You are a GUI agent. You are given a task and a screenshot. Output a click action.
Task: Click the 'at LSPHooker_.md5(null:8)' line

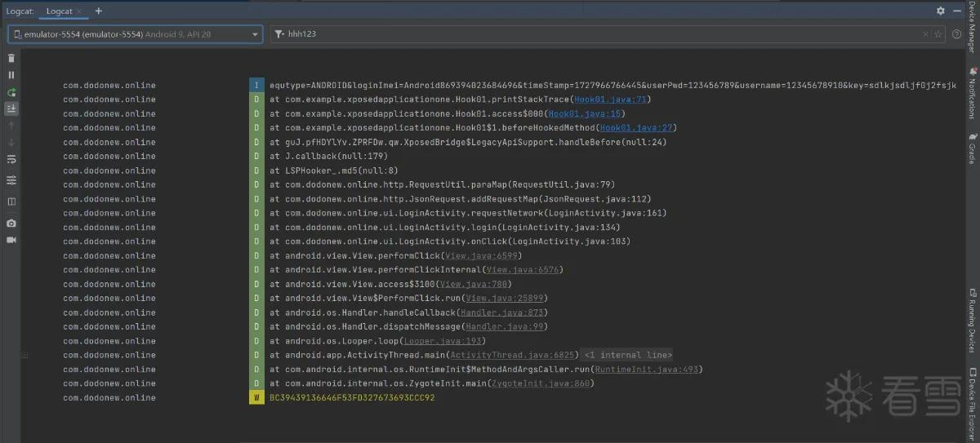click(334, 171)
